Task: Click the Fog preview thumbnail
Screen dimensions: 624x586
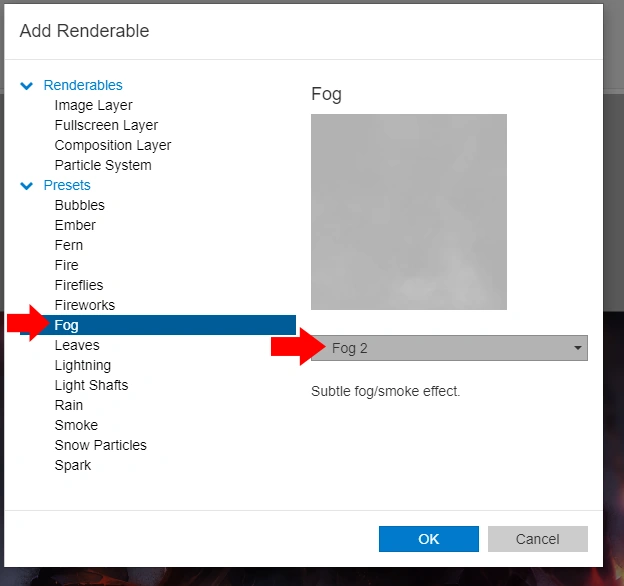Action: tap(409, 212)
